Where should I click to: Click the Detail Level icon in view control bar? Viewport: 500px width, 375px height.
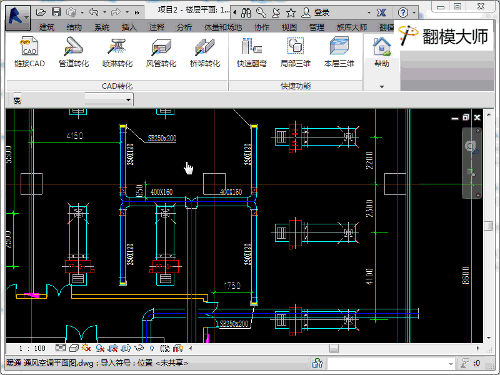click(x=60, y=348)
